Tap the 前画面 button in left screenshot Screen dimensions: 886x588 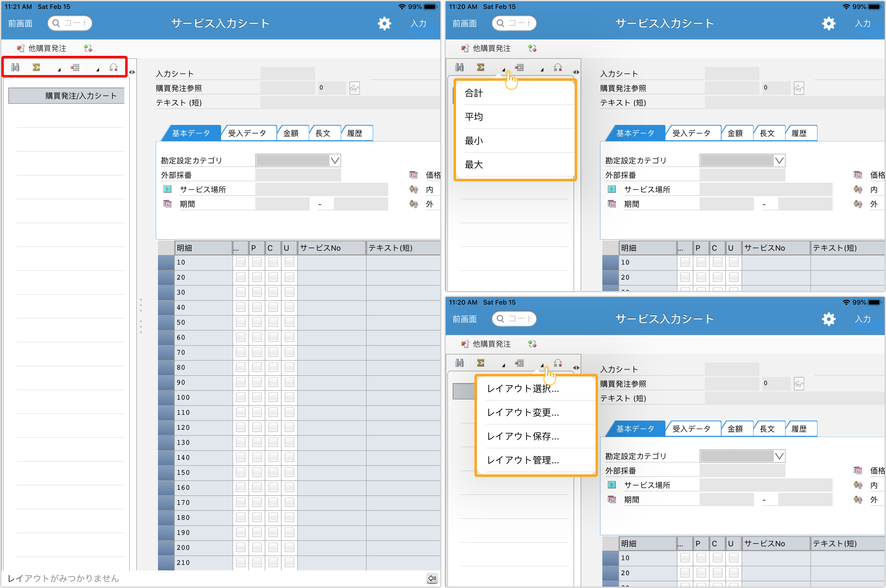[x=20, y=24]
